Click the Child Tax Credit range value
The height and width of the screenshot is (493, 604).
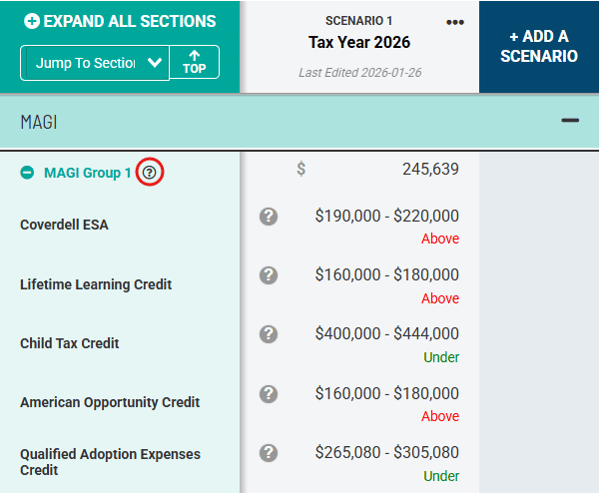[386, 333]
